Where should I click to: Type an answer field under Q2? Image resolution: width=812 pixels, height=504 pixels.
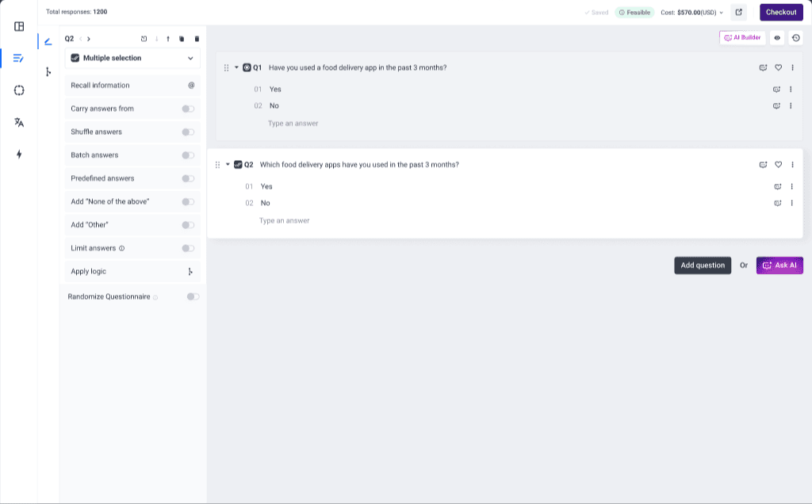[285, 220]
